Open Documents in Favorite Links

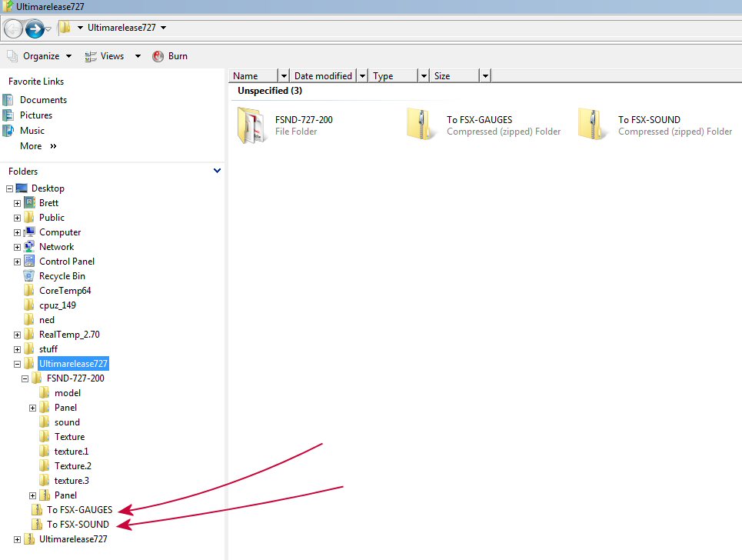click(x=43, y=100)
